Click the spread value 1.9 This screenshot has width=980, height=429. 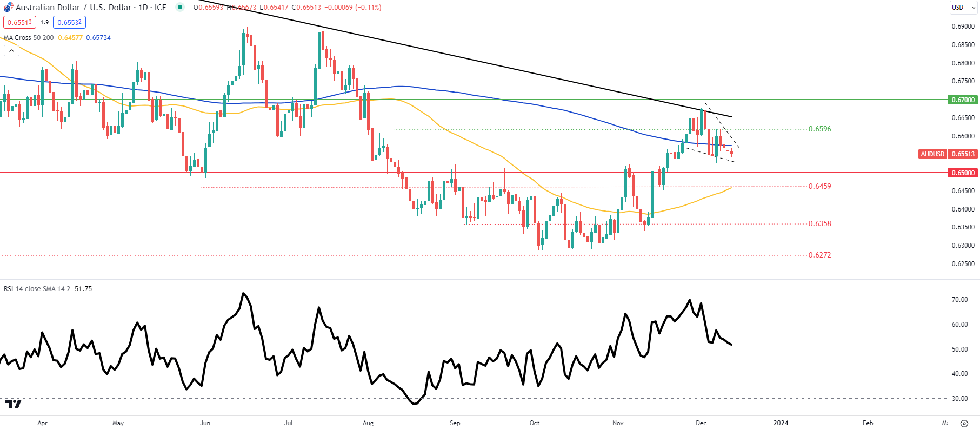point(44,22)
